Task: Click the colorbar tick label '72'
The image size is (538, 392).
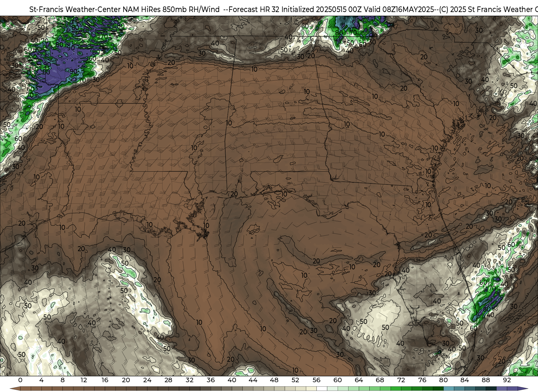Action: [401, 380]
